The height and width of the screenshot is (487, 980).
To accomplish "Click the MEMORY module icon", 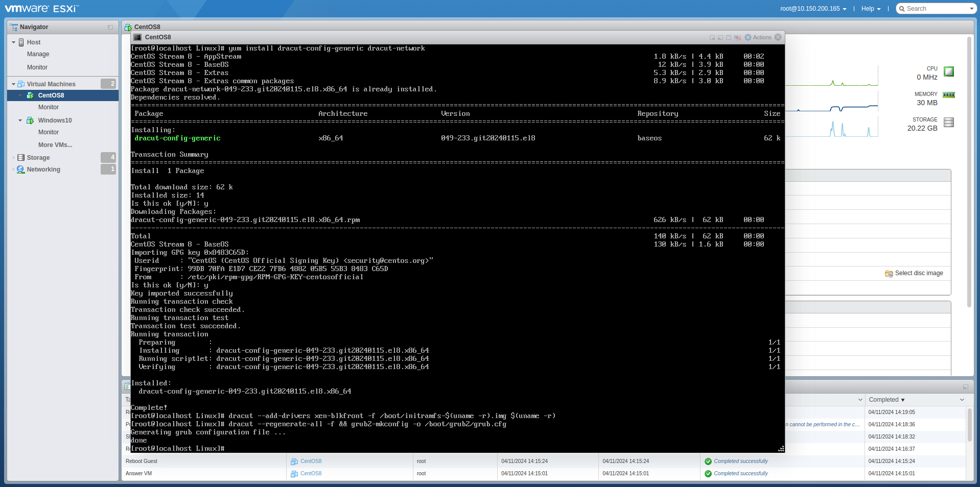I will tap(949, 95).
